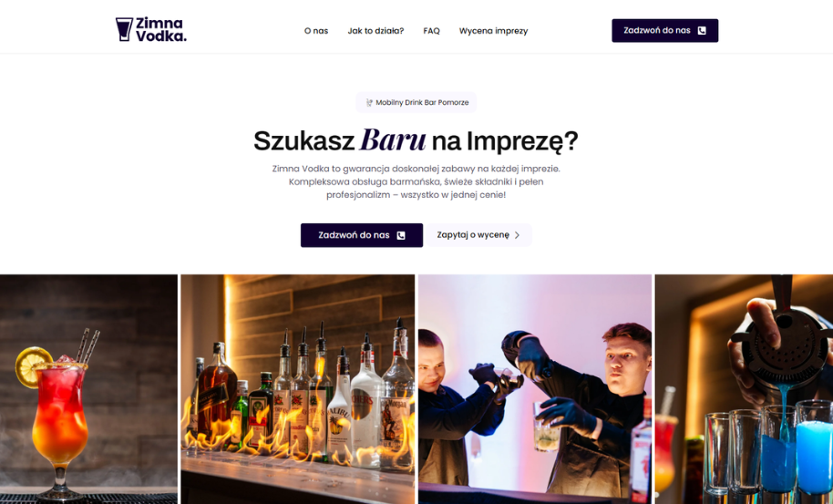The height and width of the screenshot is (504, 833).
Task: Open the flaming bottles bar photo
Action: [x=297, y=389]
